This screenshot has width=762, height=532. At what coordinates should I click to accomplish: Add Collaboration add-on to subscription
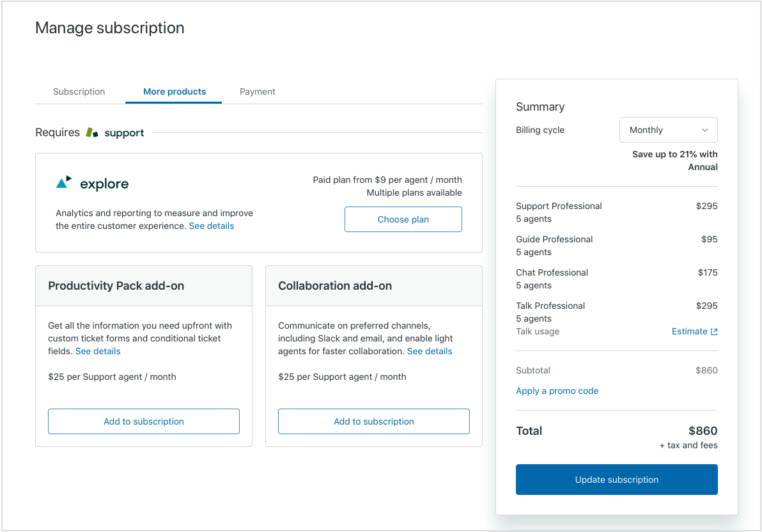click(373, 421)
